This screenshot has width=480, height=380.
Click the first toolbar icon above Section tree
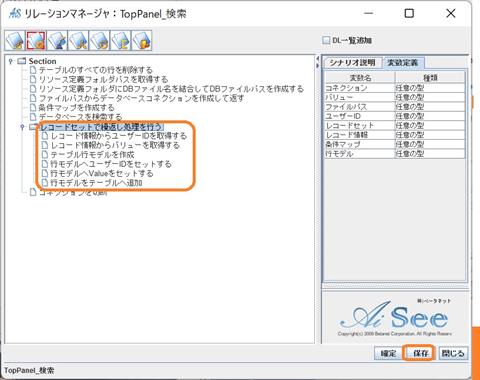[15, 41]
